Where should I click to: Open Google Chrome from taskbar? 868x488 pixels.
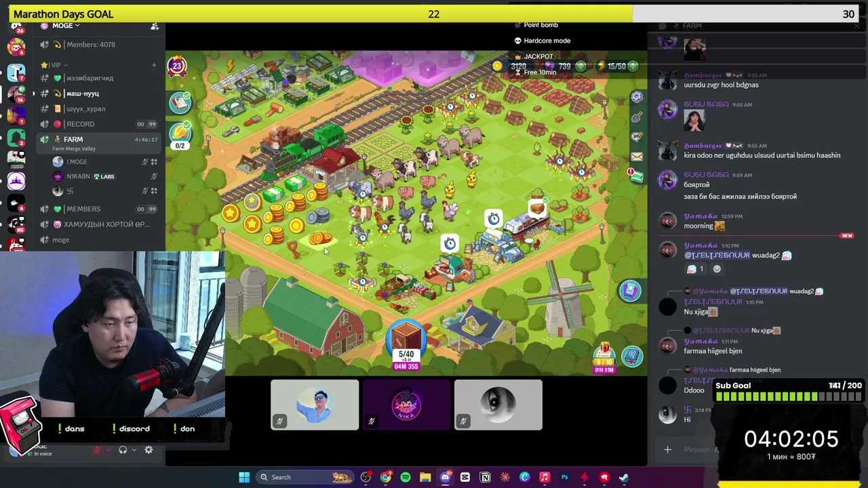(386, 477)
